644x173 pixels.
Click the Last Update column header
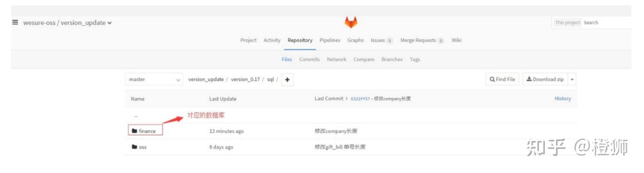[x=223, y=99]
